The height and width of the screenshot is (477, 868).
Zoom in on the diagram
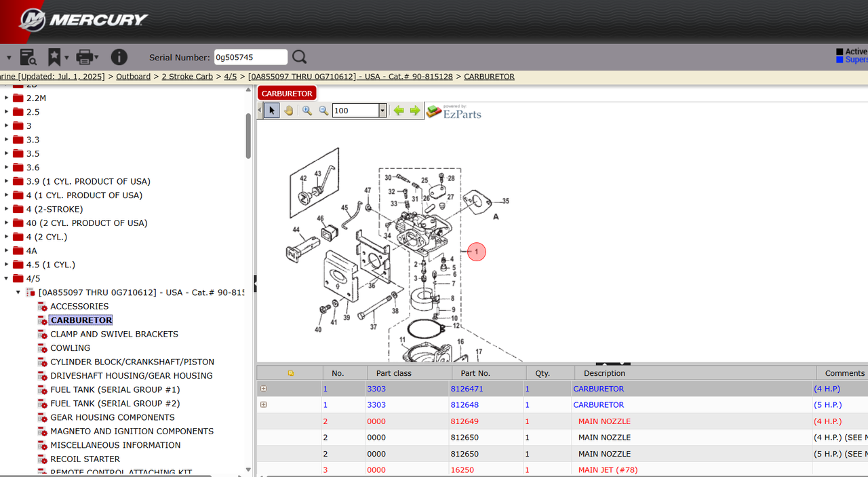(x=307, y=111)
